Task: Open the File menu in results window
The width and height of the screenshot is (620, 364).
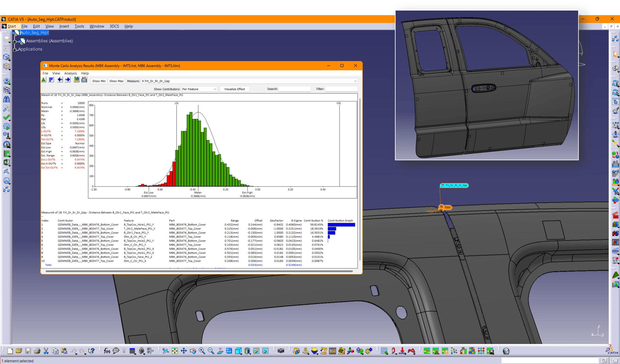Action: [x=45, y=73]
